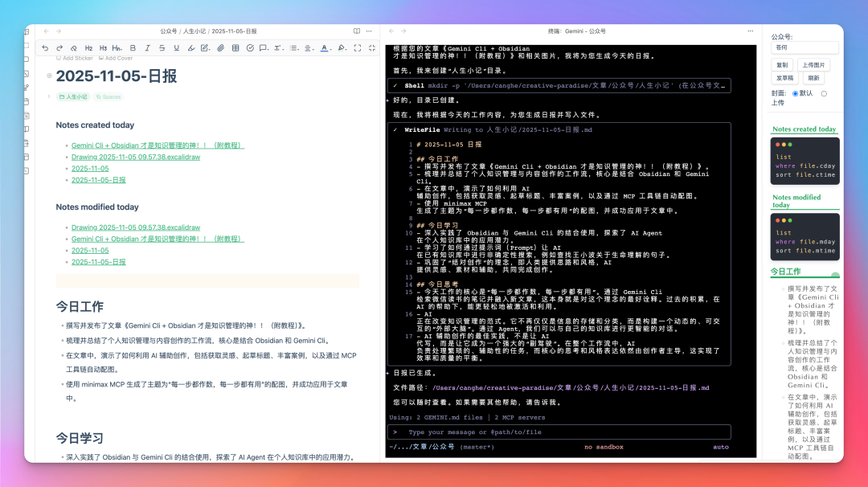Exit fullscreen with the shrink icon
Screen dimensions: 868x487
coord(372,48)
